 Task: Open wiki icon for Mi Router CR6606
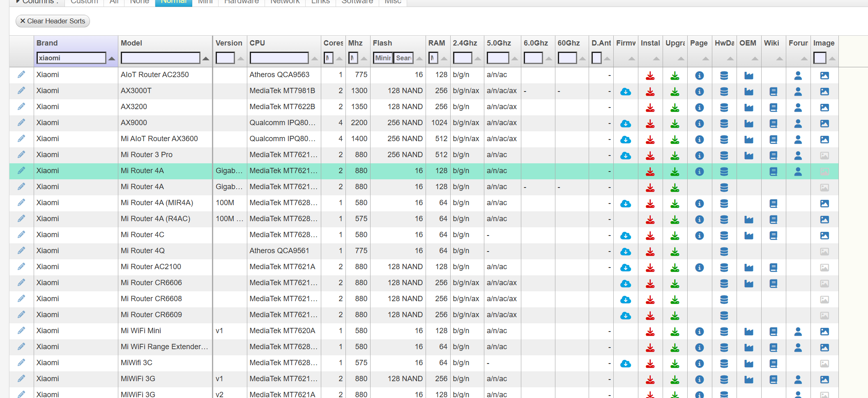[774, 284]
